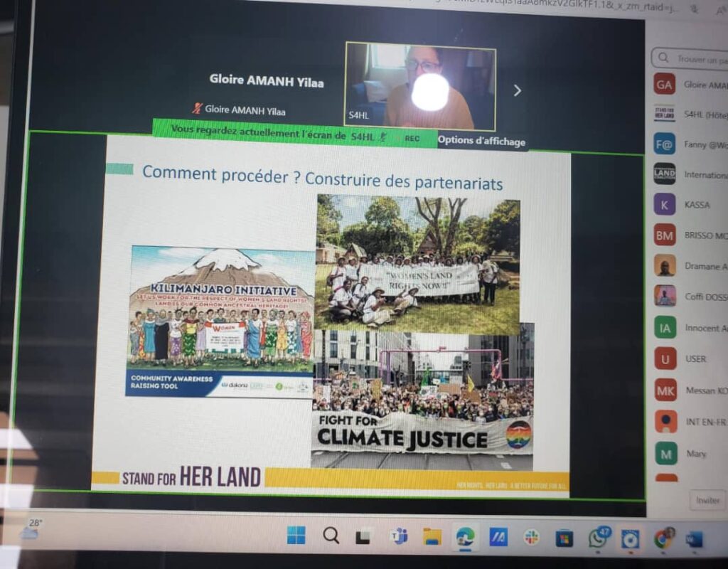This screenshot has width=728, height=569.
Task: Select the MK avatar for Messan
Action: tap(665, 390)
